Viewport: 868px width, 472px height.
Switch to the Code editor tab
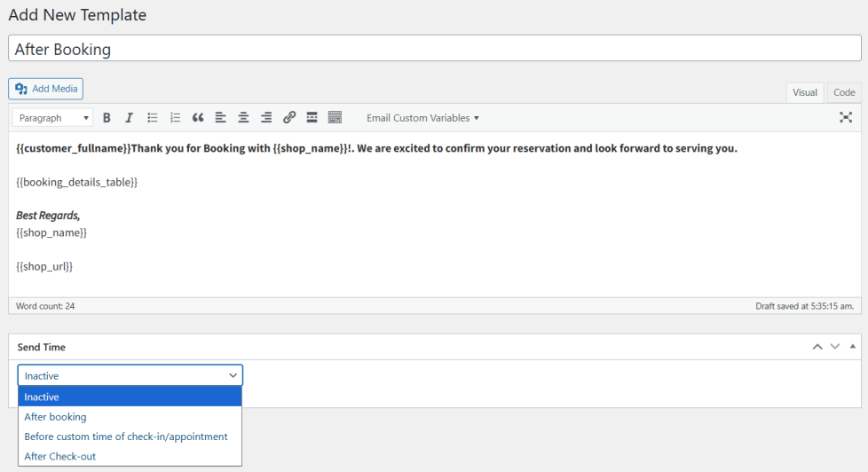844,92
